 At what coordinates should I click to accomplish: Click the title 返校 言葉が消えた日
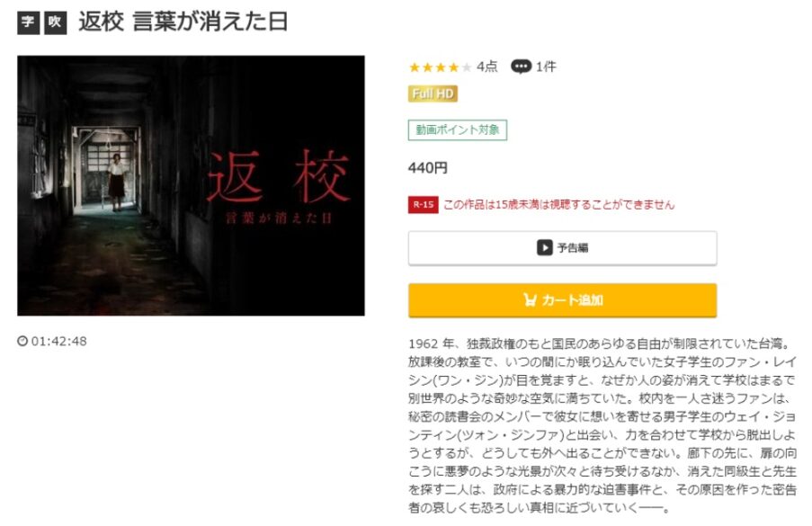(x=183, y=22)
